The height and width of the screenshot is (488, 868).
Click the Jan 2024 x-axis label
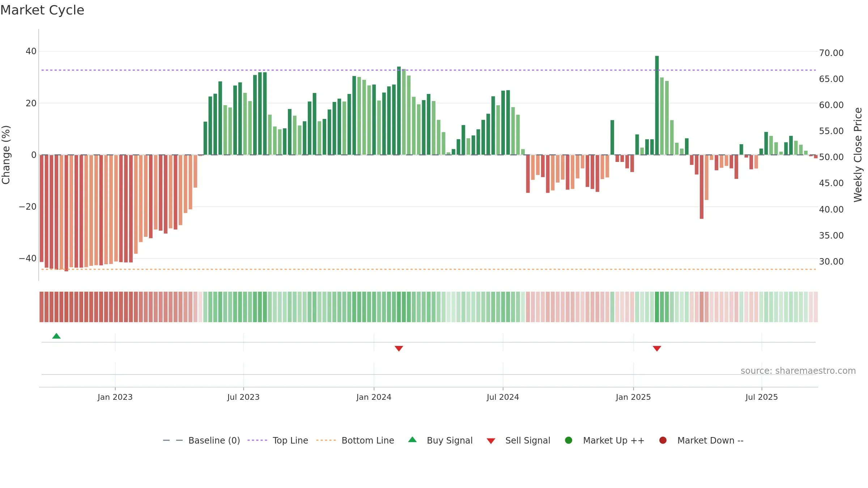point(374,397)
